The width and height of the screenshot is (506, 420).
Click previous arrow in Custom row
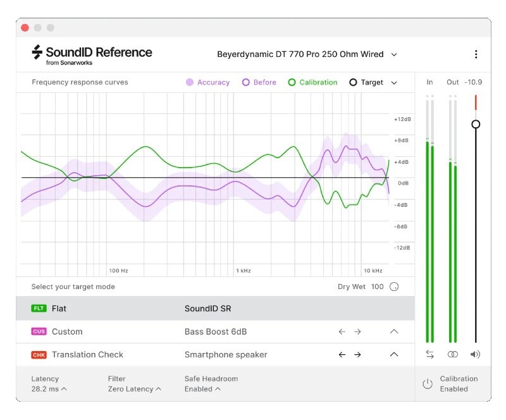tap(342, 331)
